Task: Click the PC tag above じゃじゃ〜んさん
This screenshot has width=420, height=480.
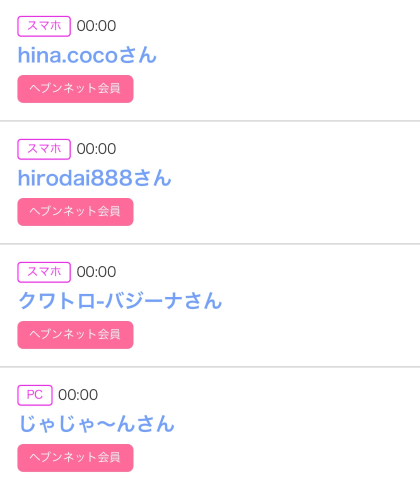Action: (35, 395)
